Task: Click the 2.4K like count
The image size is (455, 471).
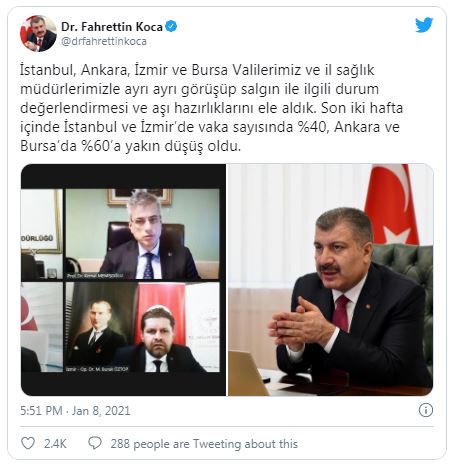Action: [x=55, y=444]
